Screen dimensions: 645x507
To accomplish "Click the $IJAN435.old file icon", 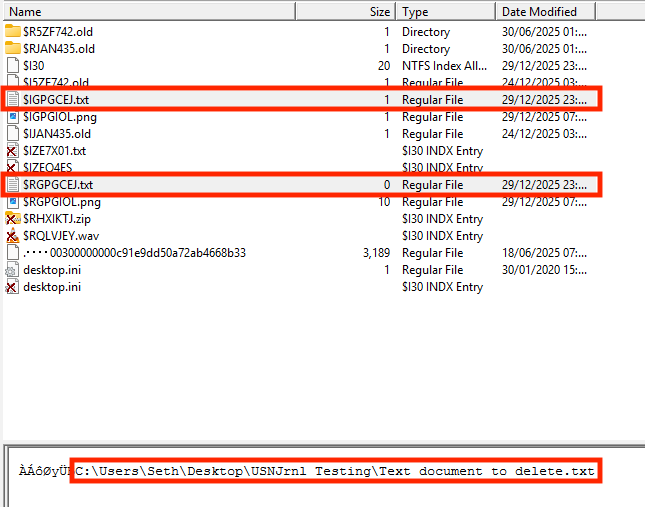I will [13, 134].
